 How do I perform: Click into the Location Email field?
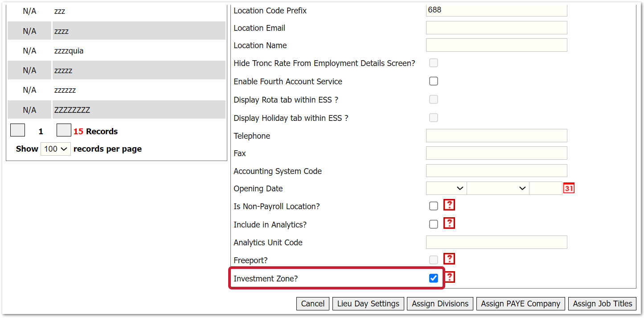(x=496, y=28)
